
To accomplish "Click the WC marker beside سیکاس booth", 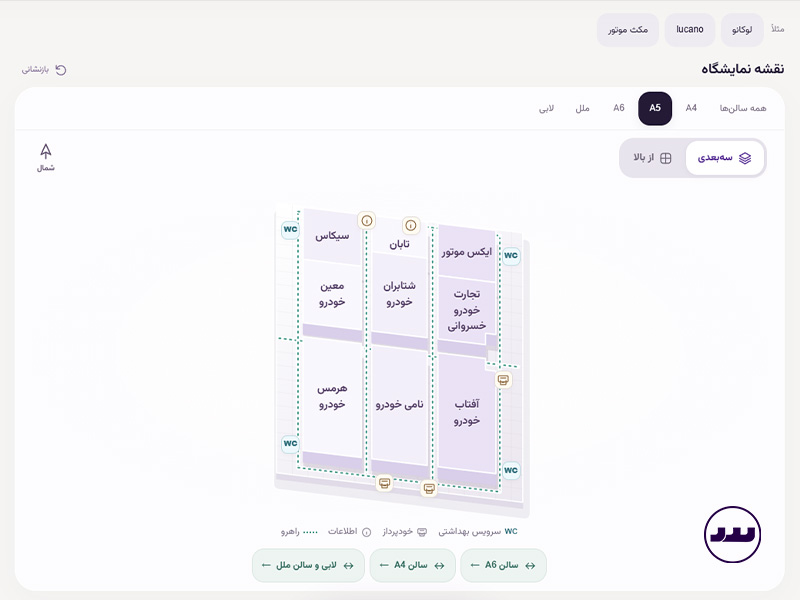I will pos(290,230).
